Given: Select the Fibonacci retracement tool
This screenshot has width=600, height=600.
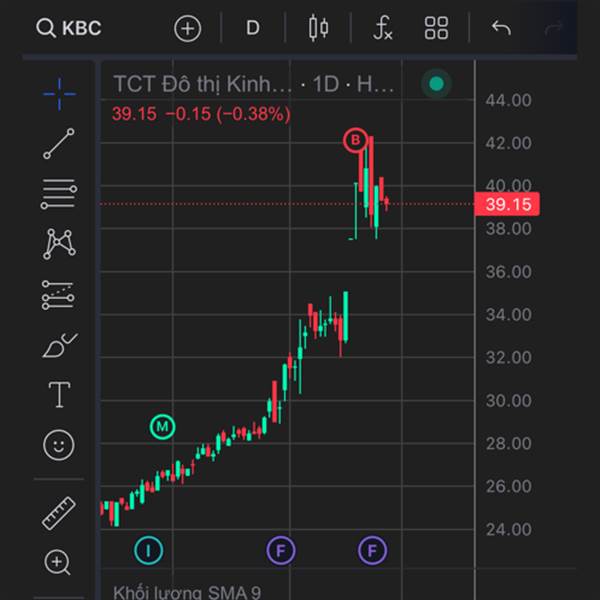Looking at the screenshot, I should pyautogui.click(x=59, y=194).
